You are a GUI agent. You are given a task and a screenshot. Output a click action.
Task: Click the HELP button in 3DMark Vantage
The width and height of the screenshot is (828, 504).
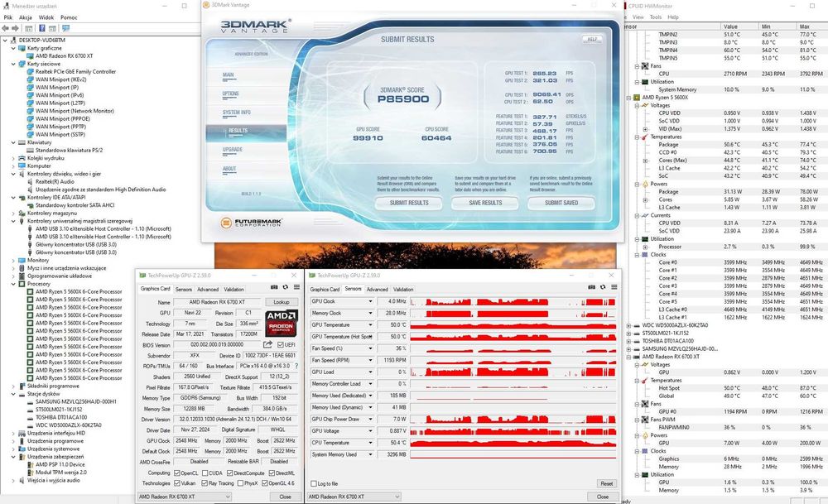point(591,40)
